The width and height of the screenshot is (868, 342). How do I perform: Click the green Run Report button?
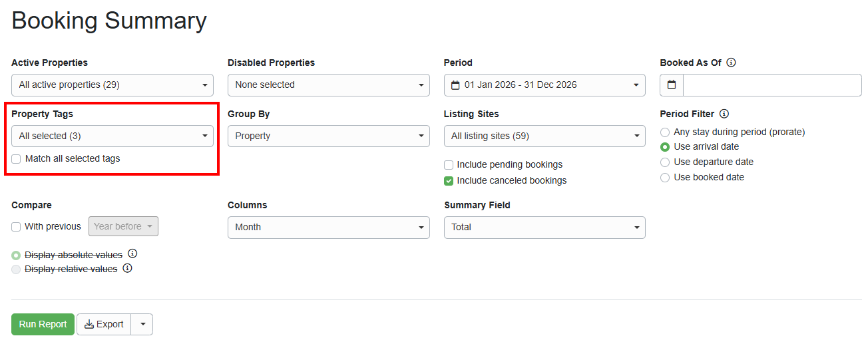43,324
